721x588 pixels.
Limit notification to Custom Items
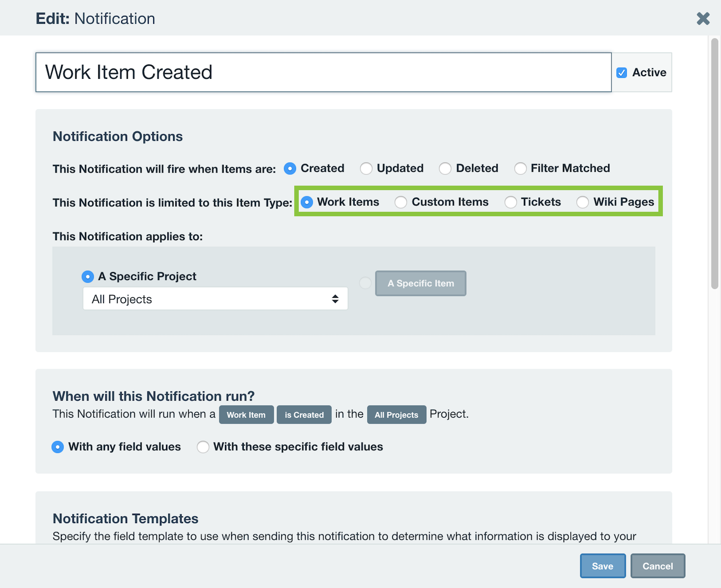tap(401, 202)
